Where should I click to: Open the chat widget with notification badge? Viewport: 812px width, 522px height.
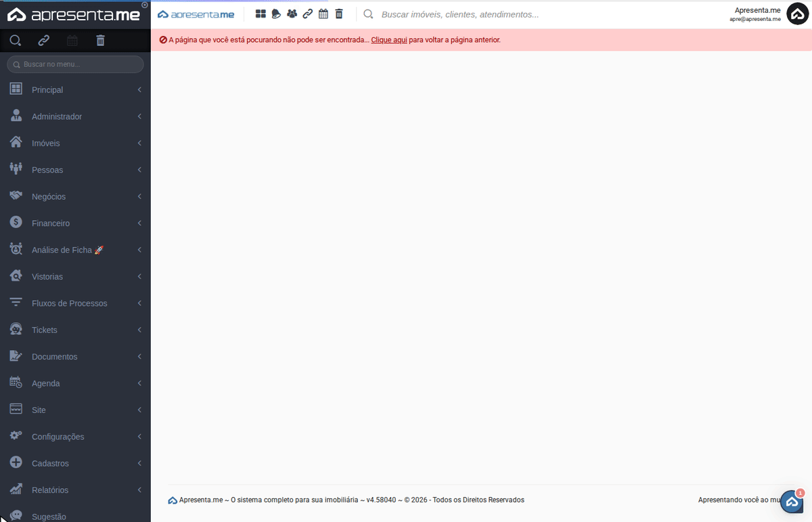[792, 502]
